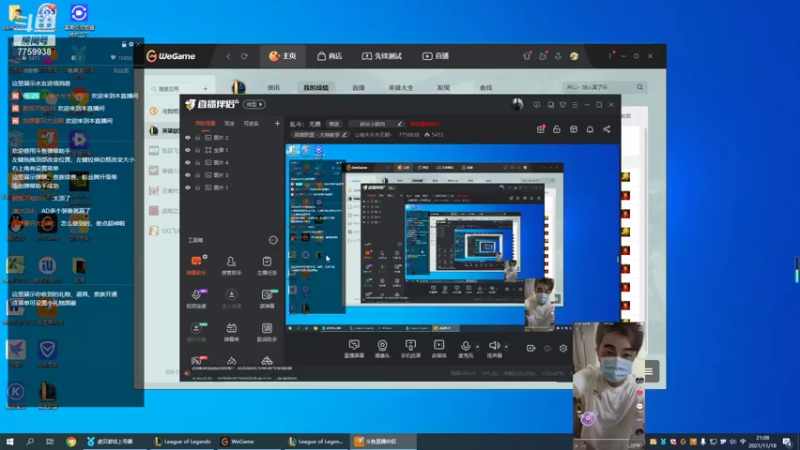Click the search magnifier in WeGame search box
800x450 pixels.
click(x=640, y=87)
